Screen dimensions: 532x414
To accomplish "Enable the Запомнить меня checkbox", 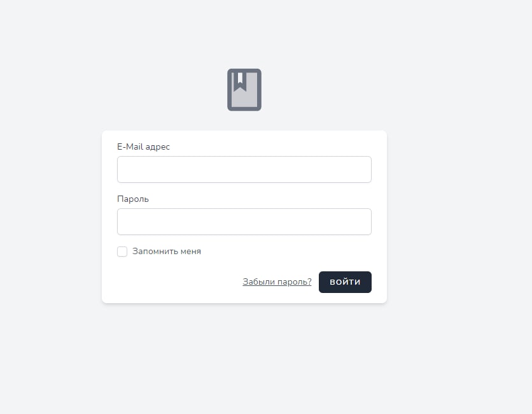I will click(x=122, y=252).
